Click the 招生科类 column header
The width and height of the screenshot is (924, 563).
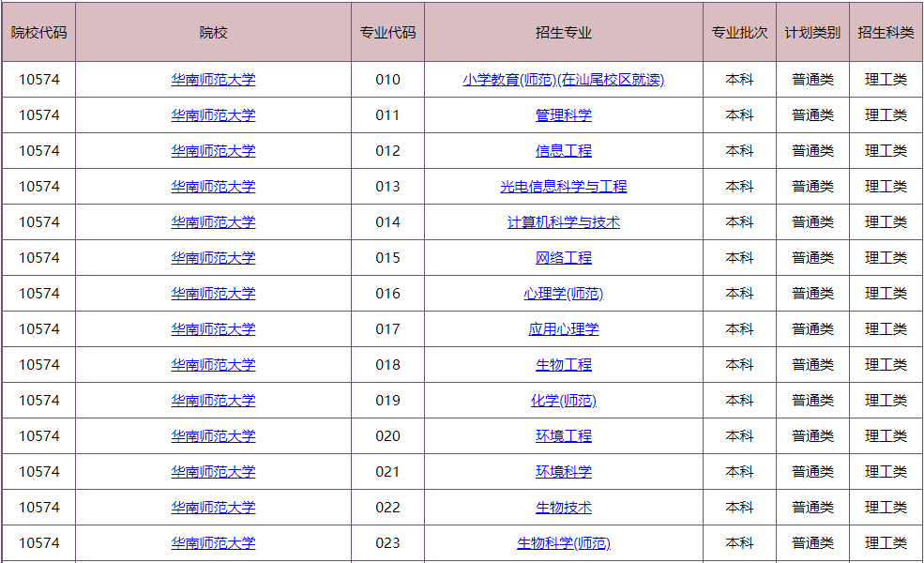886,33
